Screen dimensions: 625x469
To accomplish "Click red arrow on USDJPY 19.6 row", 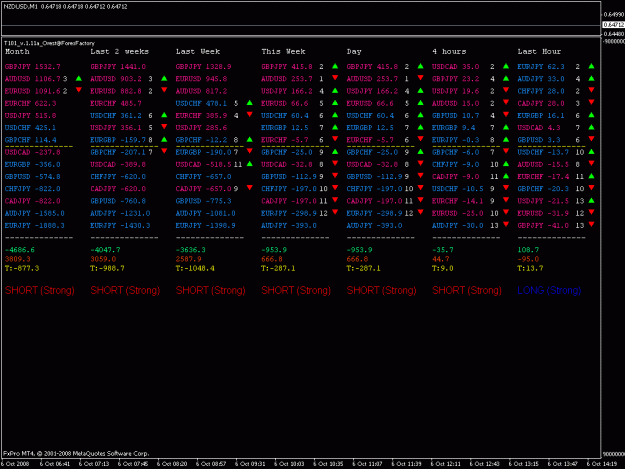I will tap(506, 90).
